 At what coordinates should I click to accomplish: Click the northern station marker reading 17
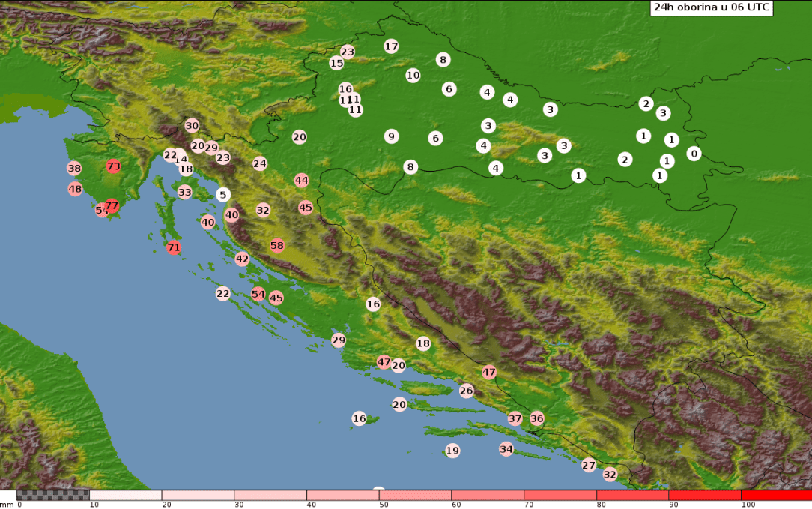[391, 46]
